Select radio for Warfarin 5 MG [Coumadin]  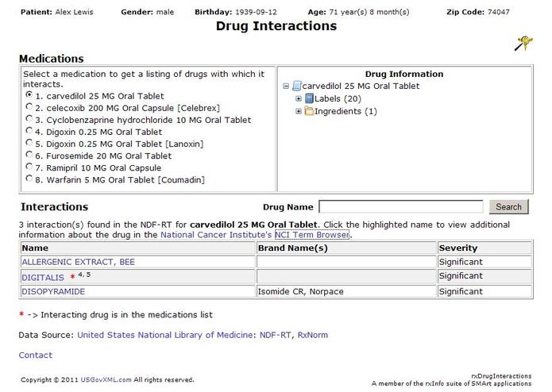[29, 179]
